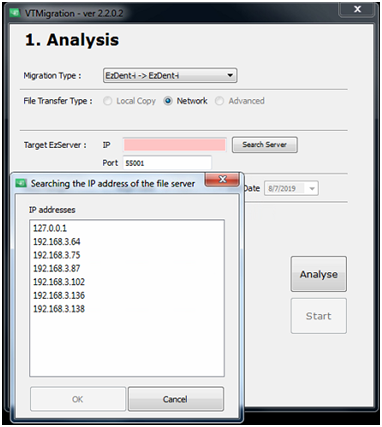Open the date picker showing 8/7/2019

pos(291,189)
